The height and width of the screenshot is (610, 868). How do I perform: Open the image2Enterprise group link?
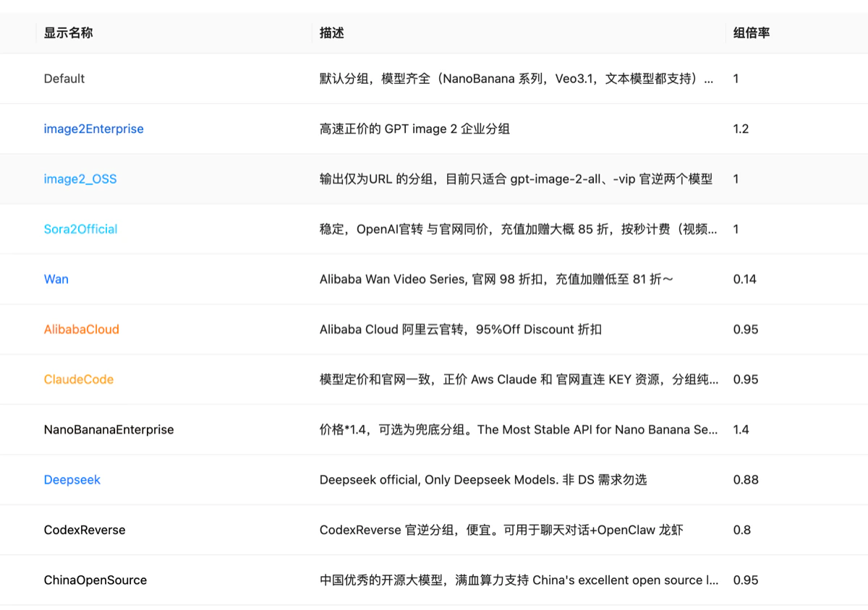(93, 129)
